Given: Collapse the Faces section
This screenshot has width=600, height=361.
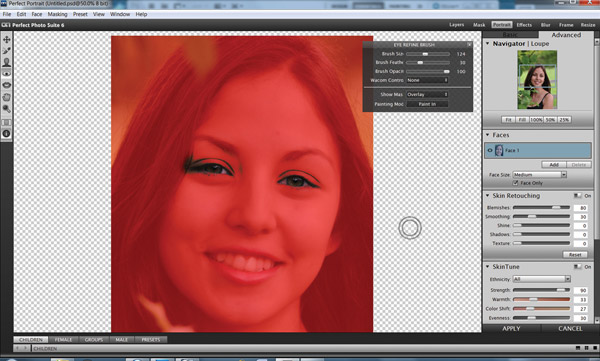Looking at the screenshot, I should point(488,135).
